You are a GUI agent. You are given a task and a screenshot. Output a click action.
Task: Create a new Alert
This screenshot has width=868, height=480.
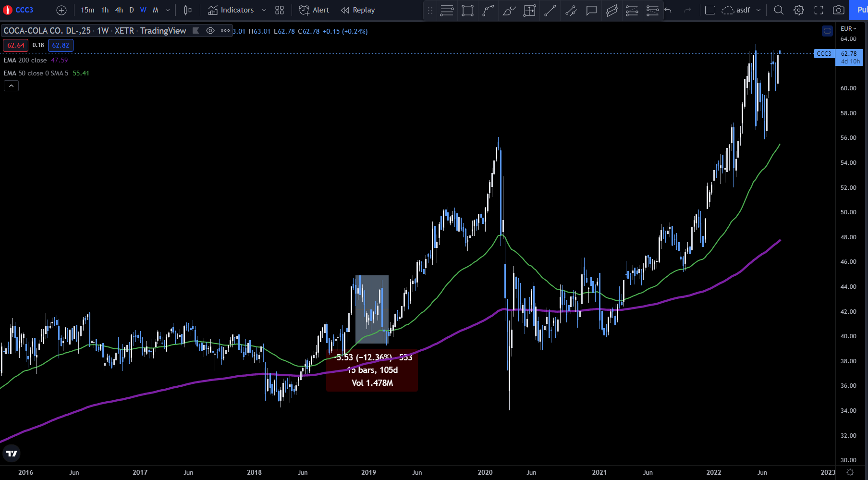click(314, 10)
